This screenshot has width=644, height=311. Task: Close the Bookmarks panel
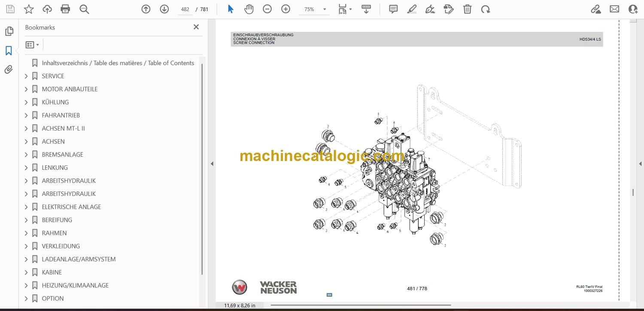pos(196,27)
